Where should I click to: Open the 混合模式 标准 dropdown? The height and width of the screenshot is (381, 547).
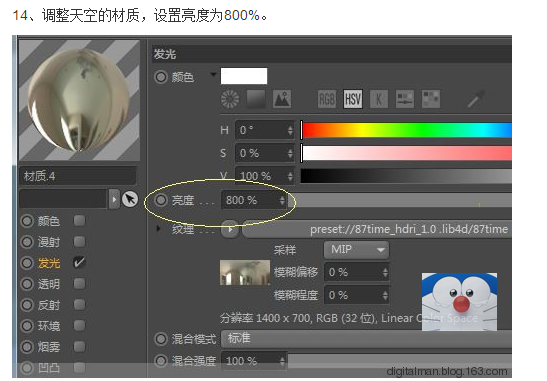click(x=366, y=338)
